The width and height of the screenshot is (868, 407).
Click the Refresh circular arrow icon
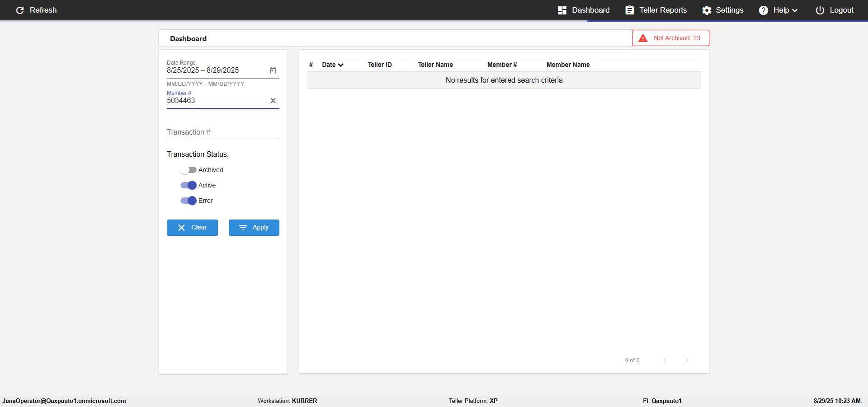(20, 10)
